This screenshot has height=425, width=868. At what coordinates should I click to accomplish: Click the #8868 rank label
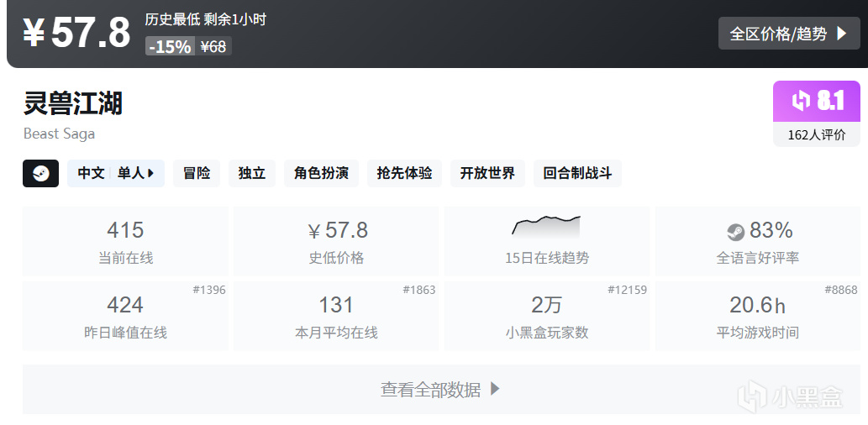point(841,290)
